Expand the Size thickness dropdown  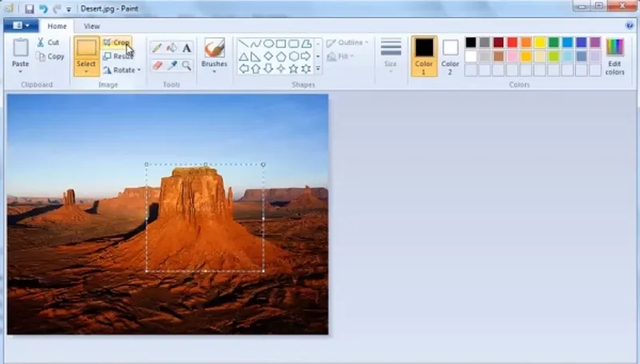(390, 54)
